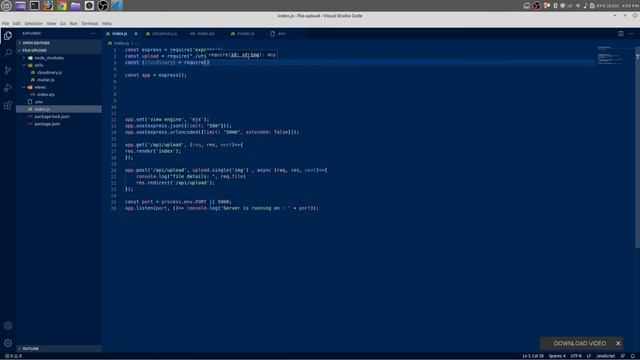
Task: Open the Run menu
Action: coord(73,23)
